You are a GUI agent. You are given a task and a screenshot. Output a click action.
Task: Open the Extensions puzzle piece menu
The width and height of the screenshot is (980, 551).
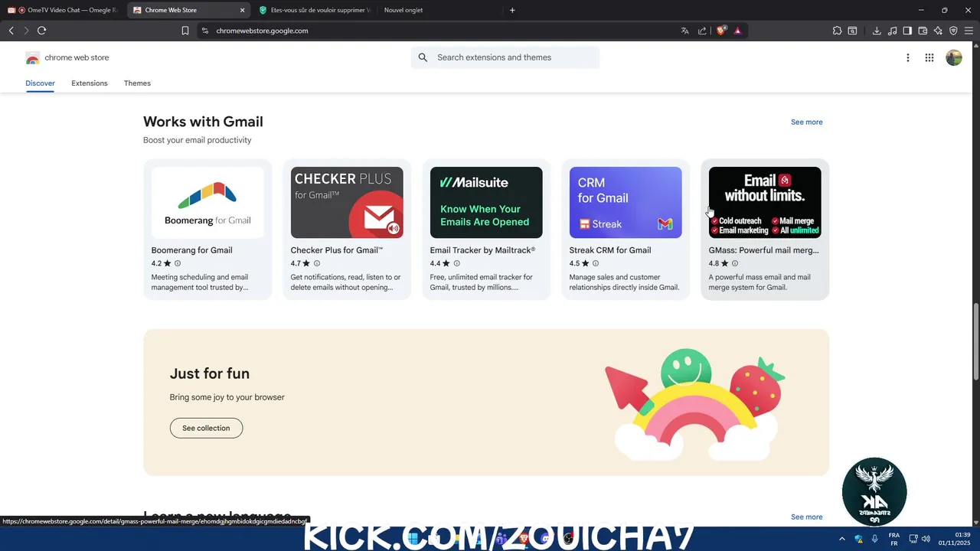837,31
